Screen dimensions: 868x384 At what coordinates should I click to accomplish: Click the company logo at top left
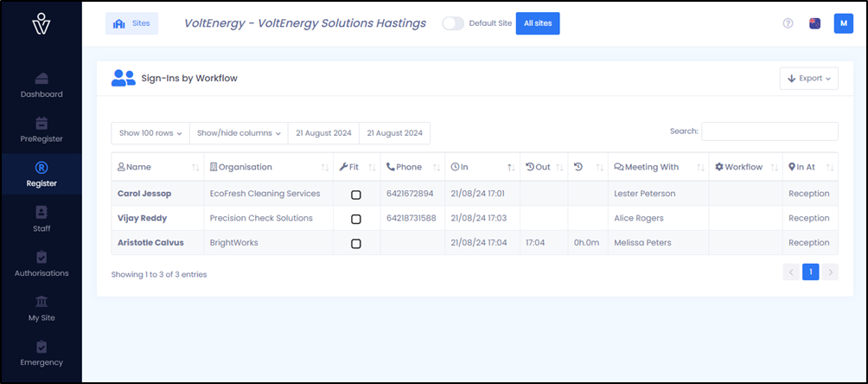tap(41, 24)
